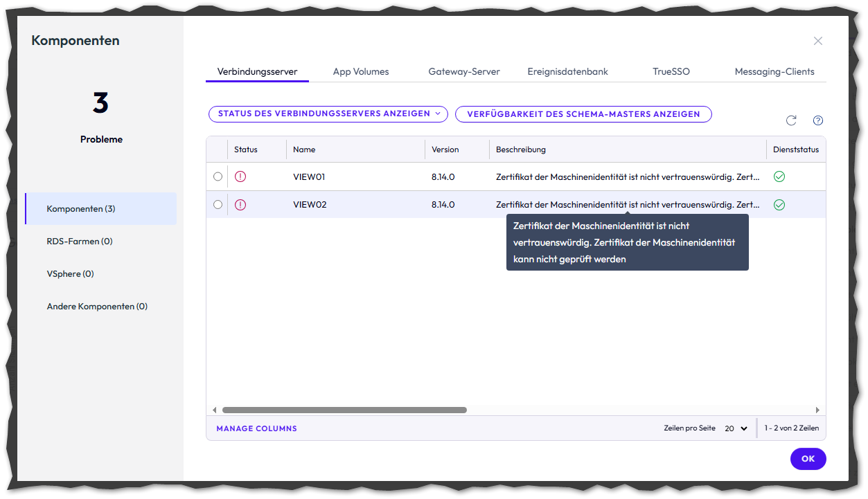Open the Gateway-Server tab
This screenshot has width=868, height=499.
[464, 71]
